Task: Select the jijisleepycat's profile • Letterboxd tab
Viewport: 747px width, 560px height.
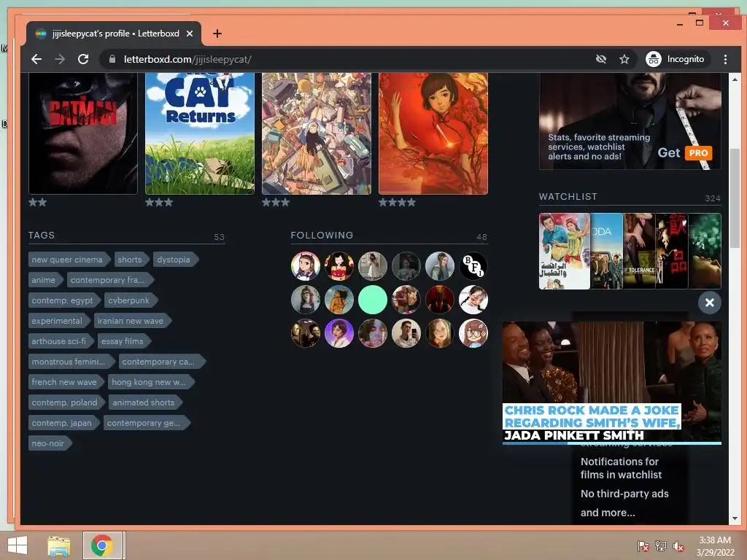Action: click(x=115, y=34)
